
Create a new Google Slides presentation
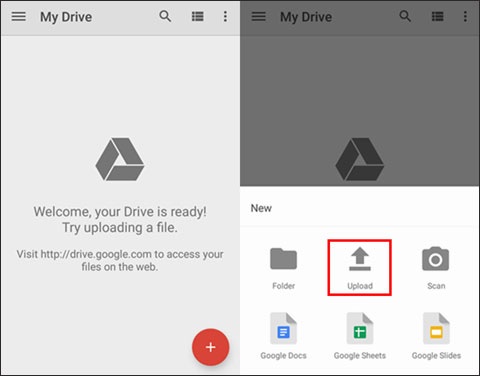click(x=436, y=336)
